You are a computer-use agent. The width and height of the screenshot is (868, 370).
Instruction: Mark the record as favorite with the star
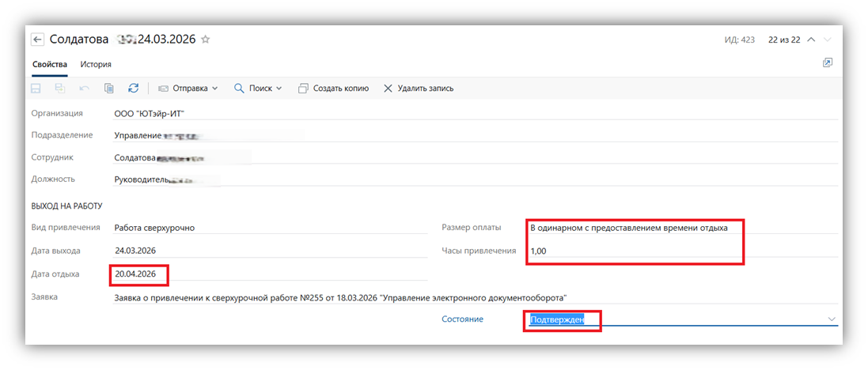coord(206,39)
